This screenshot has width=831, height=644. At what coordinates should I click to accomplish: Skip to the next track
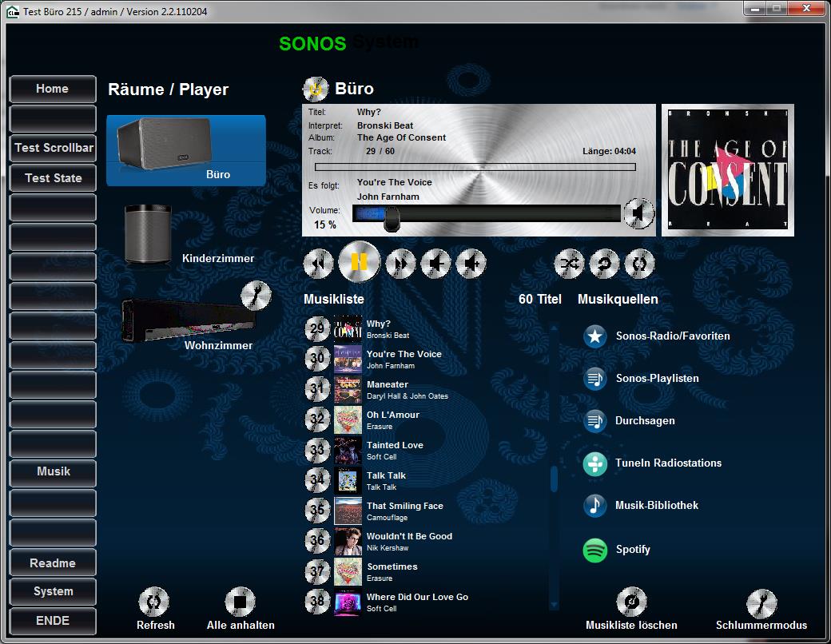(400, 263)
